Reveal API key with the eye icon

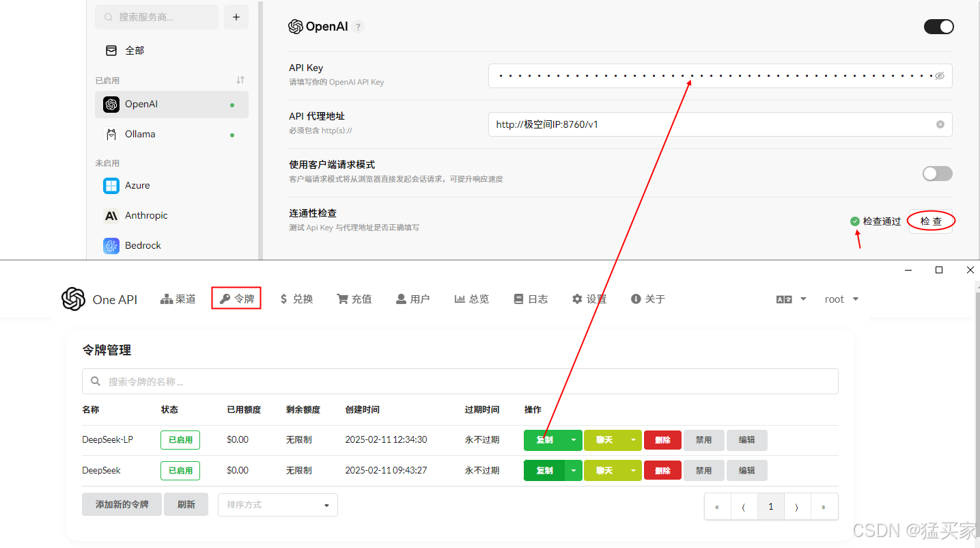[940, 76]
